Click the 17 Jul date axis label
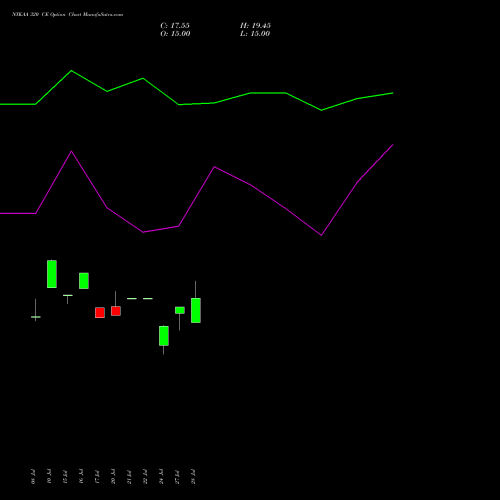Viewport: 500px width, 500px height. (x=97, y=477)
